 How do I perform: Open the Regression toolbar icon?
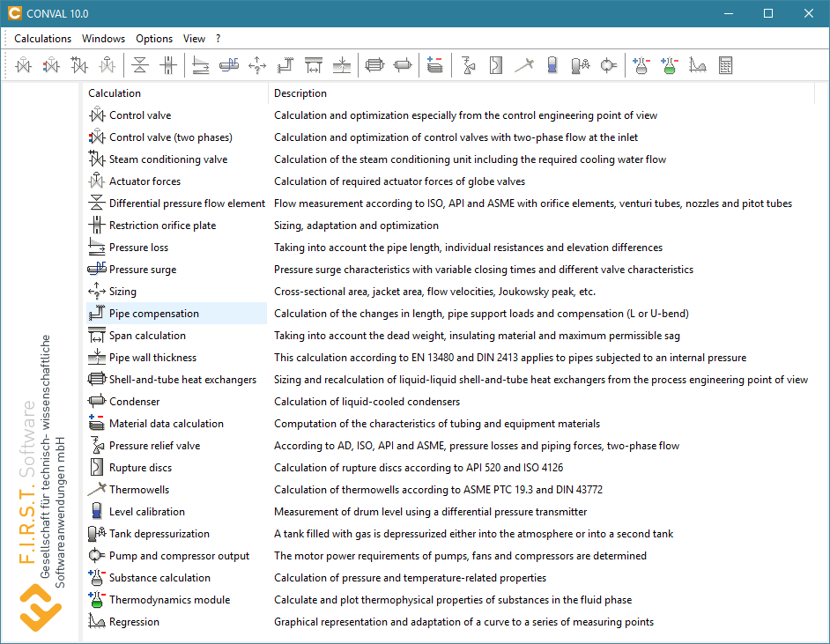pyautogui.click(x=698, y=65)
